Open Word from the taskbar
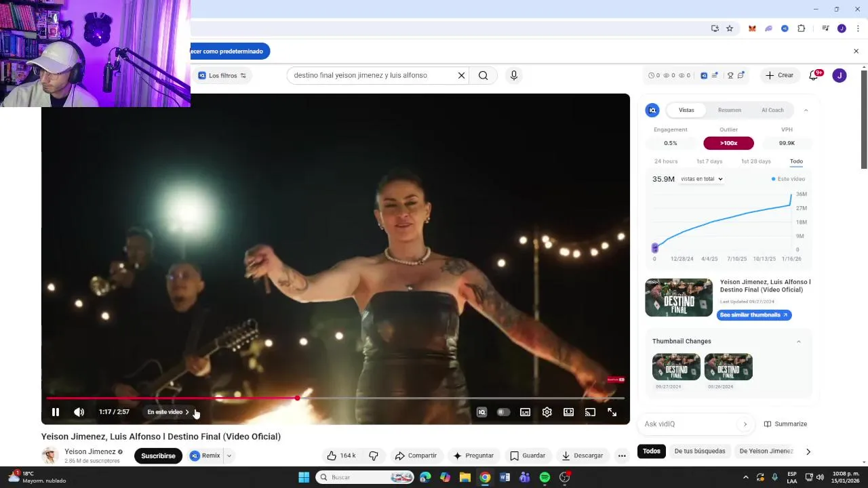Viewport: 868px width, 488px height. point(505,477)
